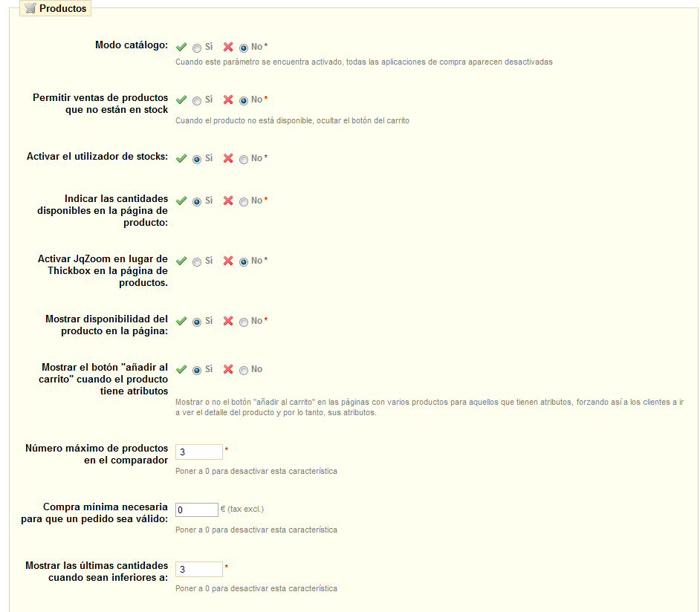Choose Sí for botón añadir al carrito
700x612 pixels.
197,370
